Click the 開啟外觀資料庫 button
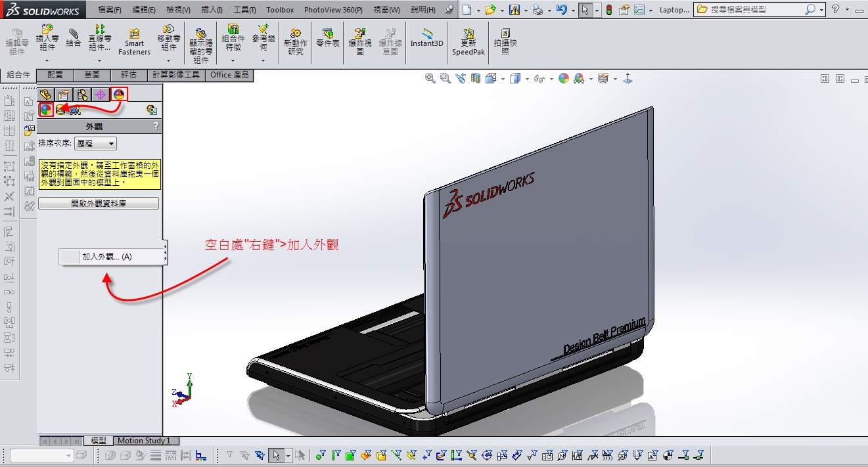Screen dimensions: 868x467 pyautogui.click(x=99, y=204)
